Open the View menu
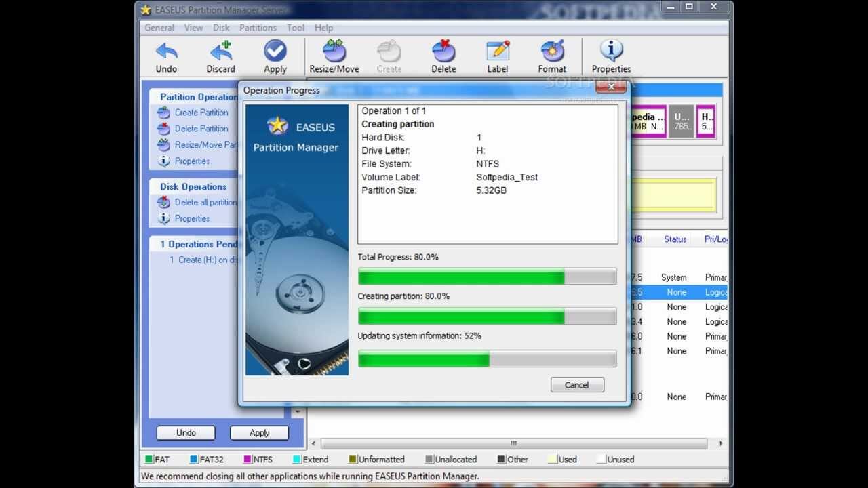 pyautogui.click(x=193, y=28)
